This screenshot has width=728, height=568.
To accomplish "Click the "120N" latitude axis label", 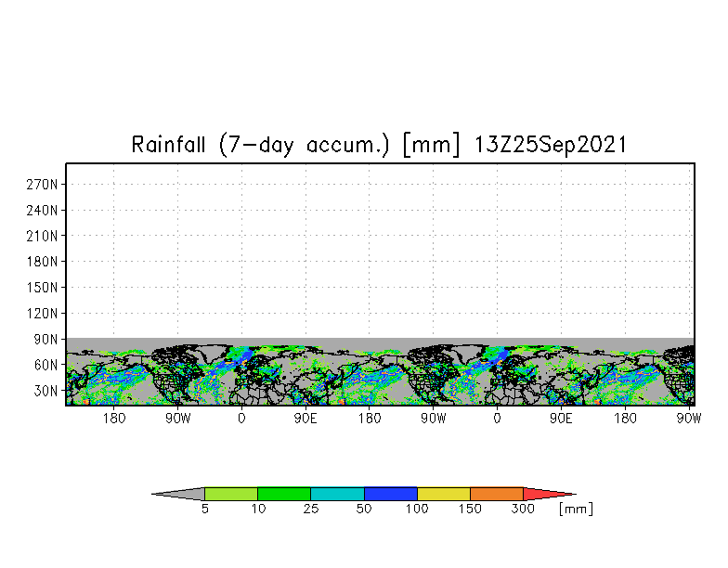I will pyautogui.click(x=42, y=314).
